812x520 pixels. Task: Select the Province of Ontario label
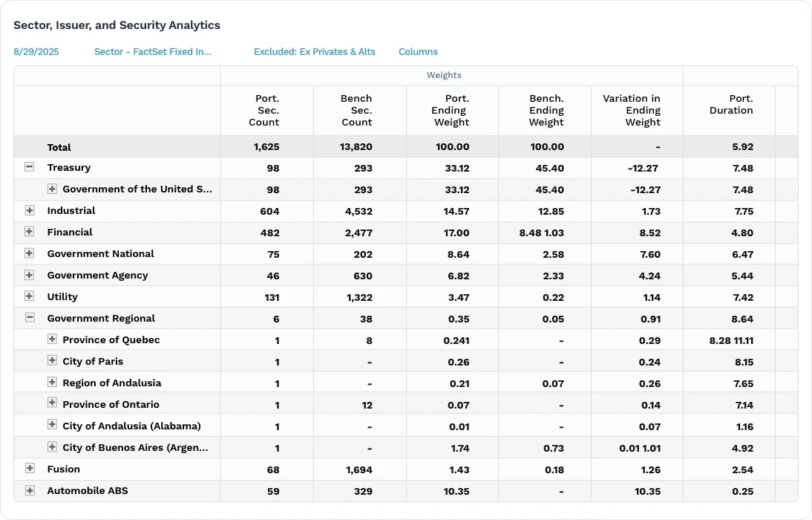click(111, 404)
